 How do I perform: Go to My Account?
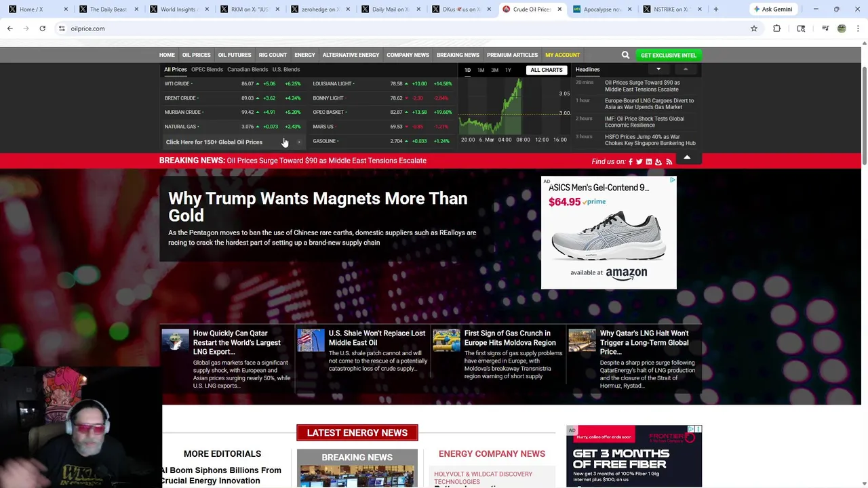(562, 55)
